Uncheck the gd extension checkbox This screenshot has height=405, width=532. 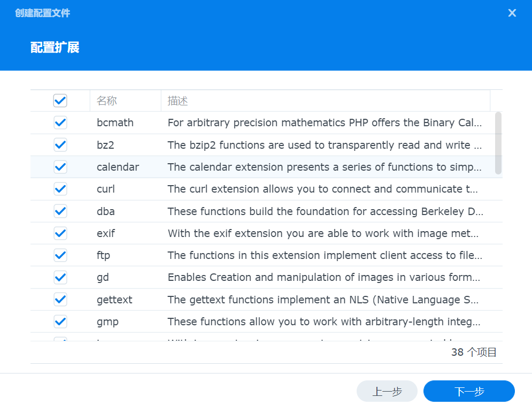pyautogui.click(x=60, y=277)
